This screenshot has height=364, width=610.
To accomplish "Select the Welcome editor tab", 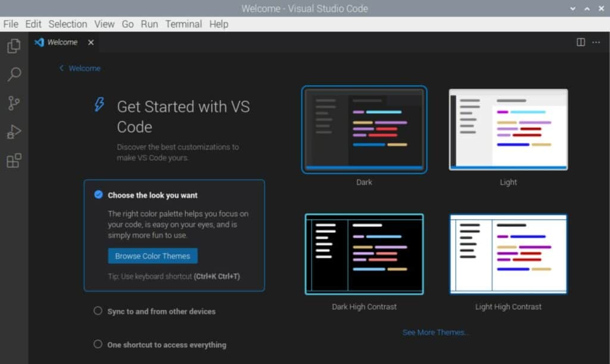I will point(64,42).
